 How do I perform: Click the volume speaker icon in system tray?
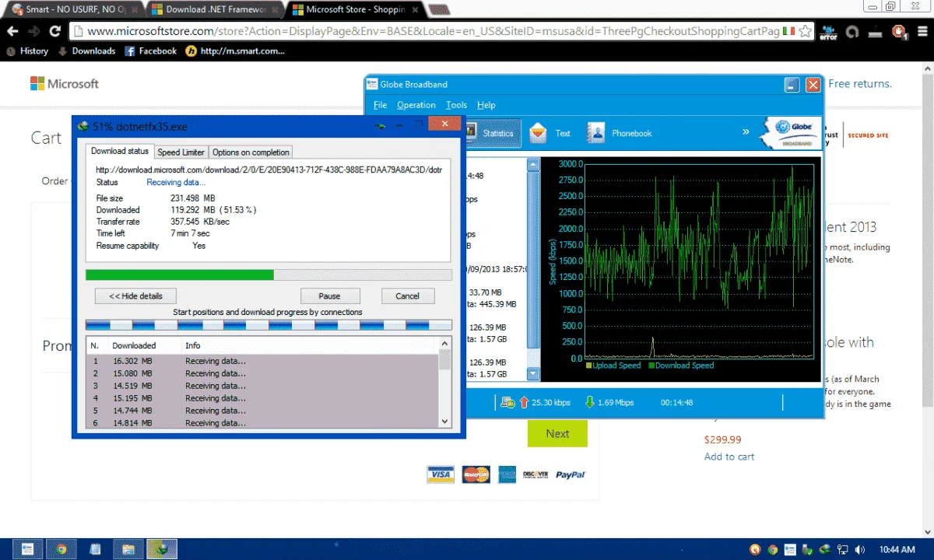click(x=860, y=549)
